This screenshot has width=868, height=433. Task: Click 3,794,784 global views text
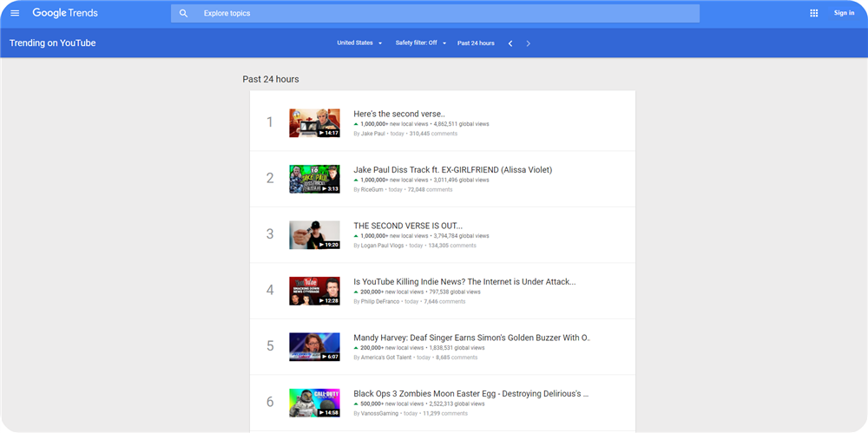coord(461,236)
